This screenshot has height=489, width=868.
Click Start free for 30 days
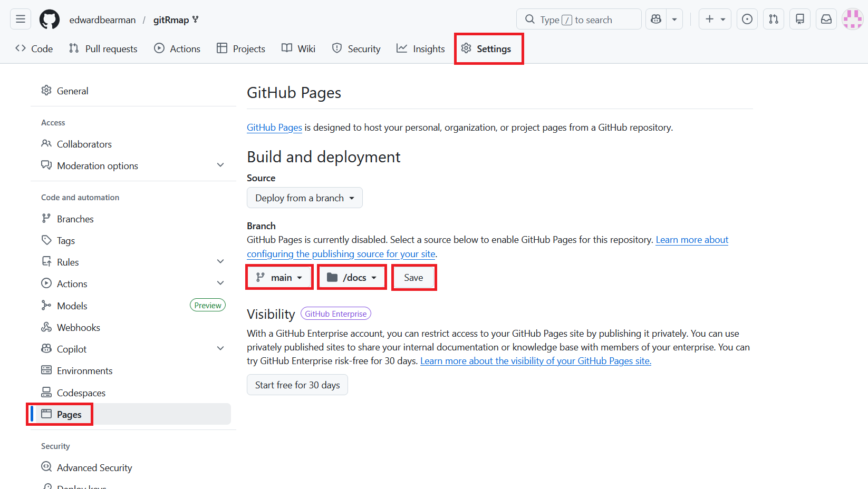297,385
